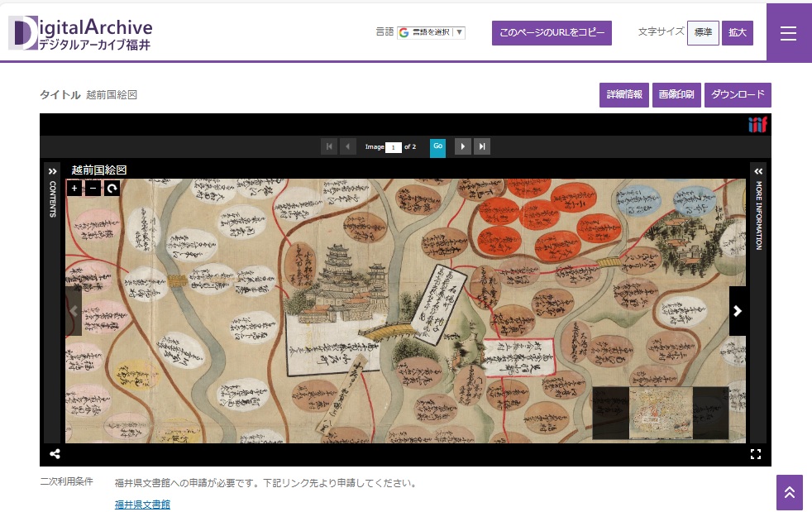Zoom out of the map

[93, 188]
